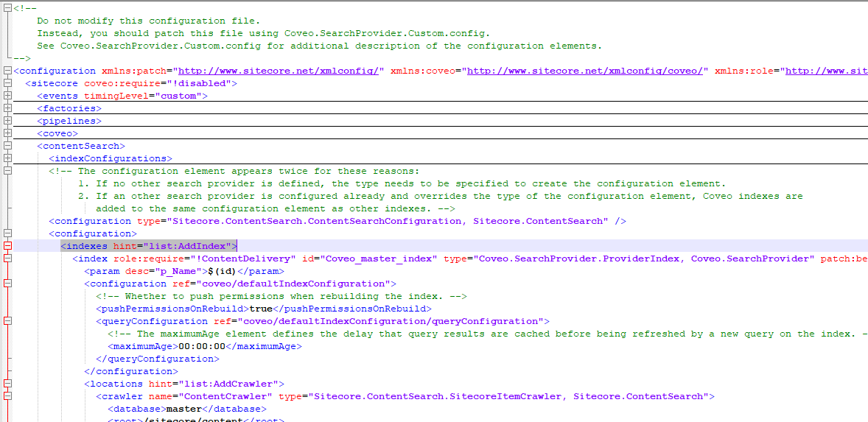This screenshot has height=422, width=868.
Task: Click the closing </configuration> tag above locations
Action: [x=131, y=371]
